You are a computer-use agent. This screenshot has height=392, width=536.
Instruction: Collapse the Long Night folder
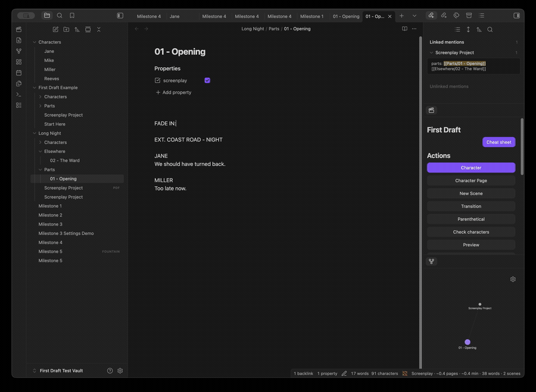[35, 133]
